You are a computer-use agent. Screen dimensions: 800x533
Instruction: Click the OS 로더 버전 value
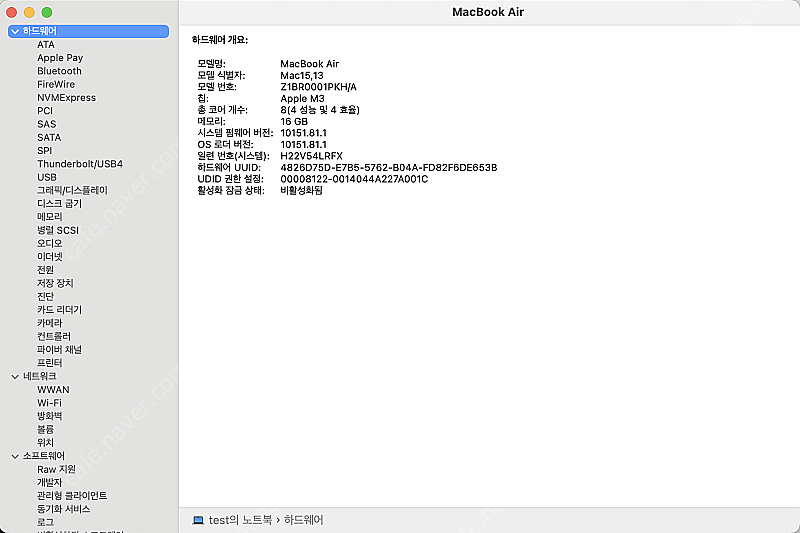click(x=304, y=145)
